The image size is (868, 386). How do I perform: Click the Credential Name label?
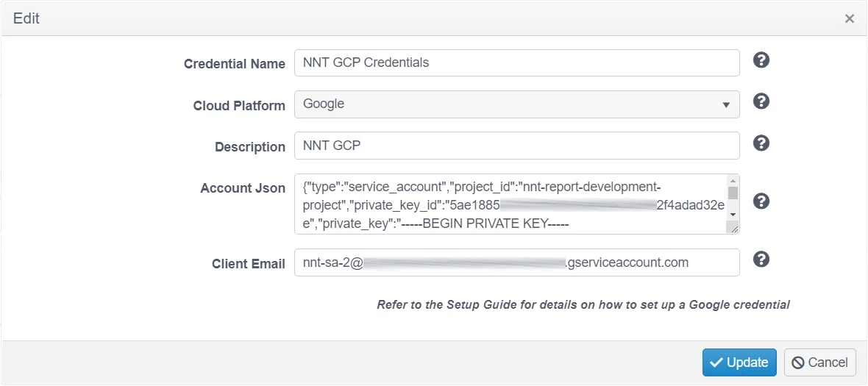tap(234, 64)
